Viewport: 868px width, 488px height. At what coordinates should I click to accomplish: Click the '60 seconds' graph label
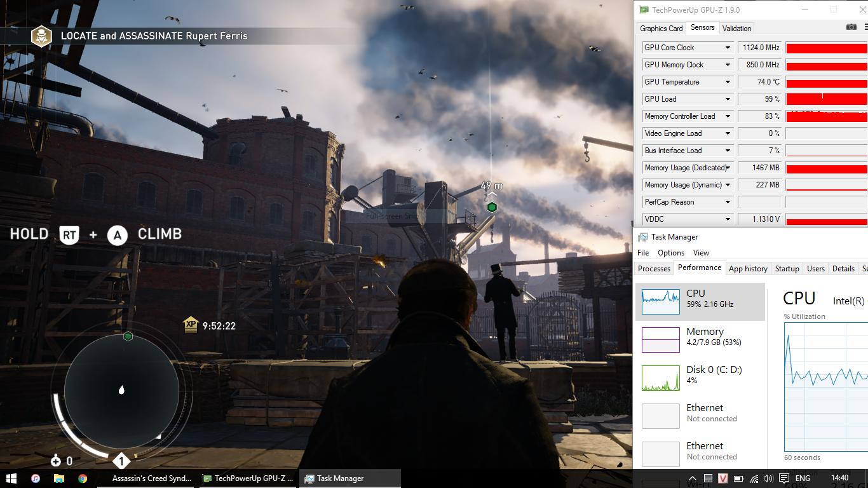(802, 457)
